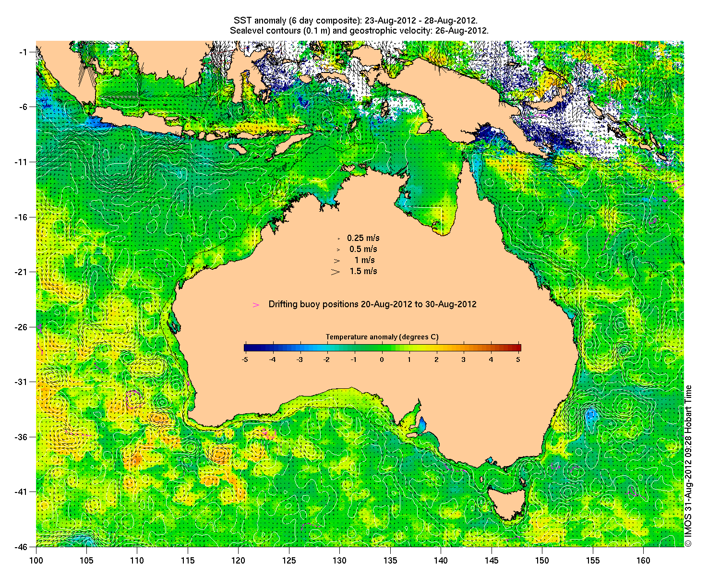Click the 0.25 m/s legend label
Screen dimensions: 720x588
point(363,238)
